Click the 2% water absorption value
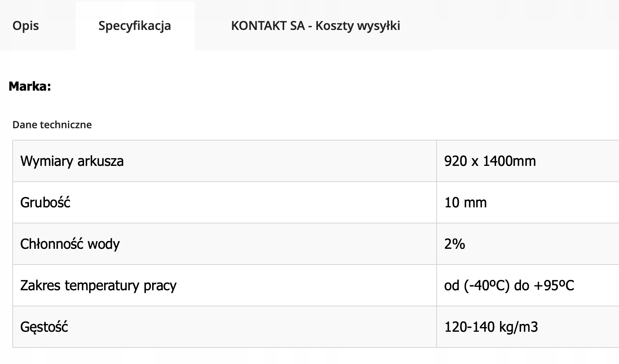Image resolution: width=619 pixels, height=364 pixels. (x=455, y=244)
